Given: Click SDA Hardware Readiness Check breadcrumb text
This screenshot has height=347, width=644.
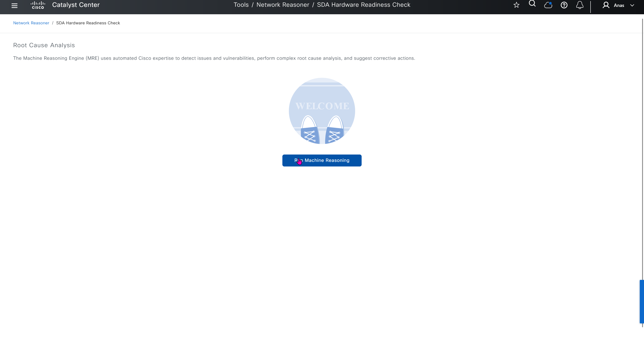Looking at the screenshot, I should tap(88, 23).
